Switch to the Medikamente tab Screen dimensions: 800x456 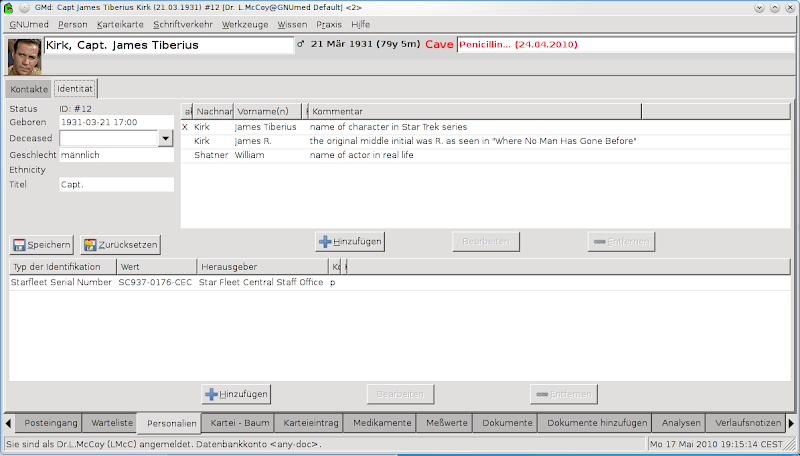382,423
